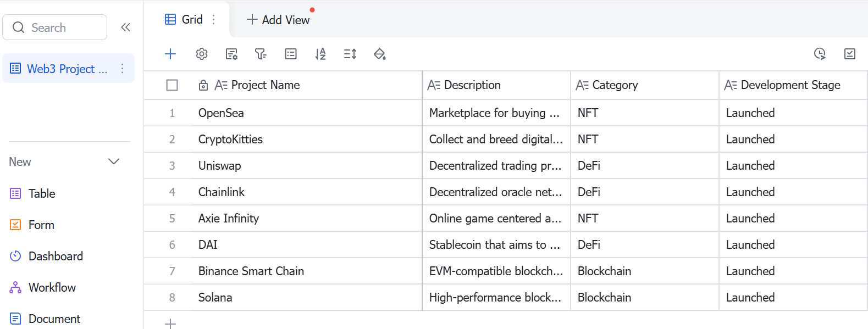Click 'EVM-compatible blockch...' cell

(x=496, y=271)
